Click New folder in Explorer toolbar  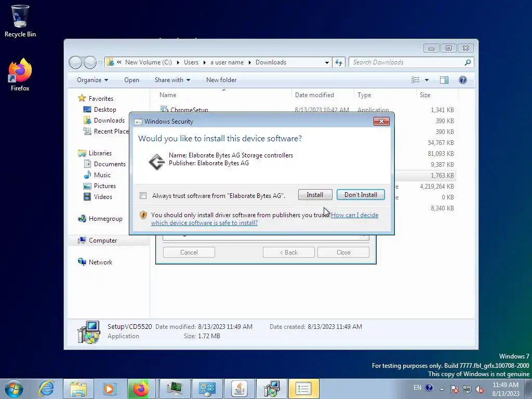(x=221, y=80)
